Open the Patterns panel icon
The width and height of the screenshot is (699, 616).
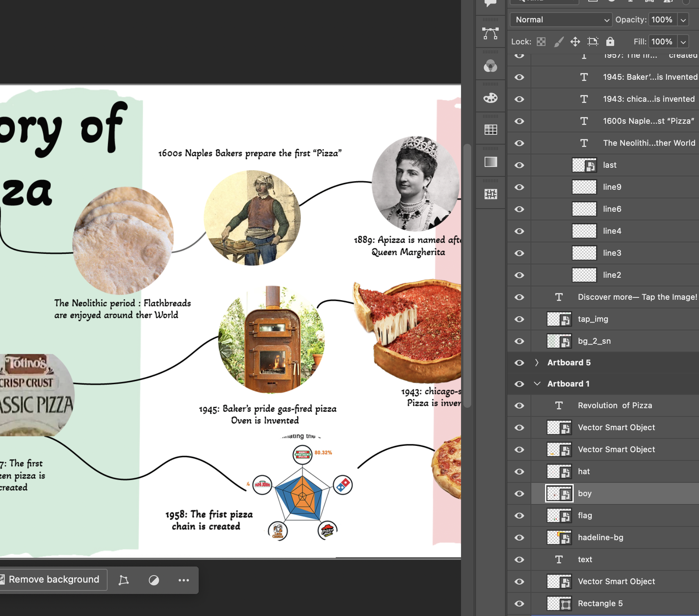click(490, 194)
